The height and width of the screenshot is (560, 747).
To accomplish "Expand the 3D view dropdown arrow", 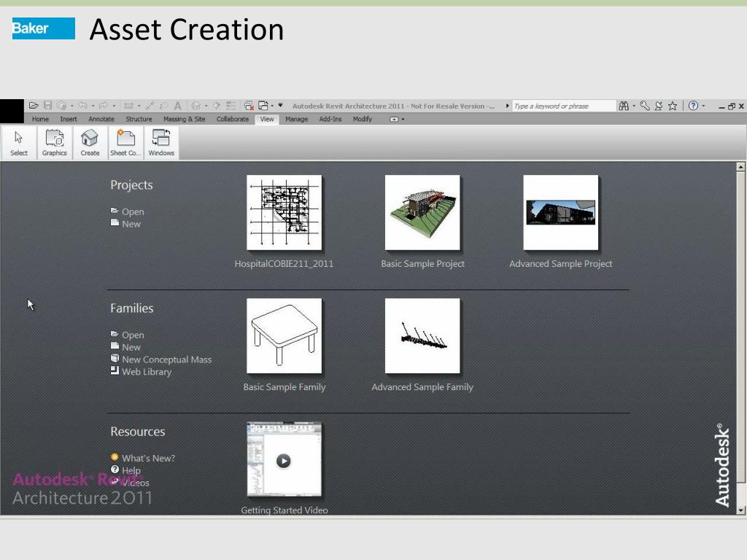I will point(206,106).
